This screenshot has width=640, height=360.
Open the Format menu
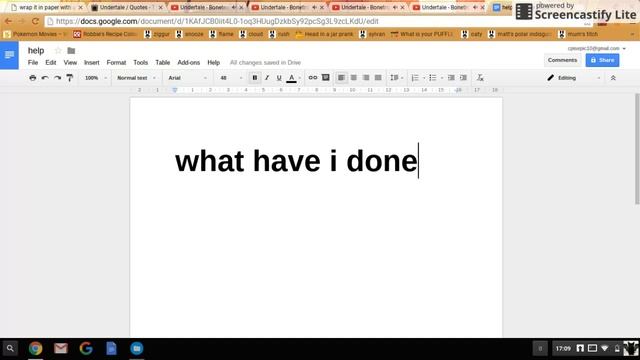coord(116,62)
